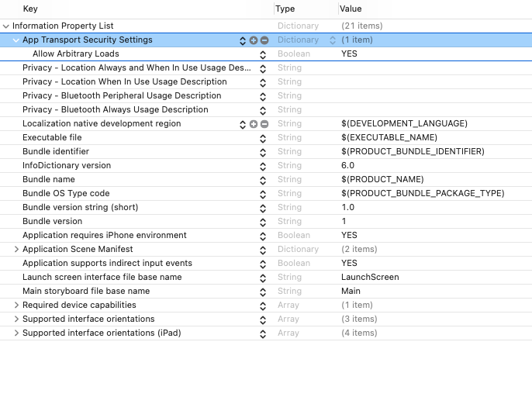
Task: Open key picker for Application supports indirect input events
Action: [x=263, y=264]
